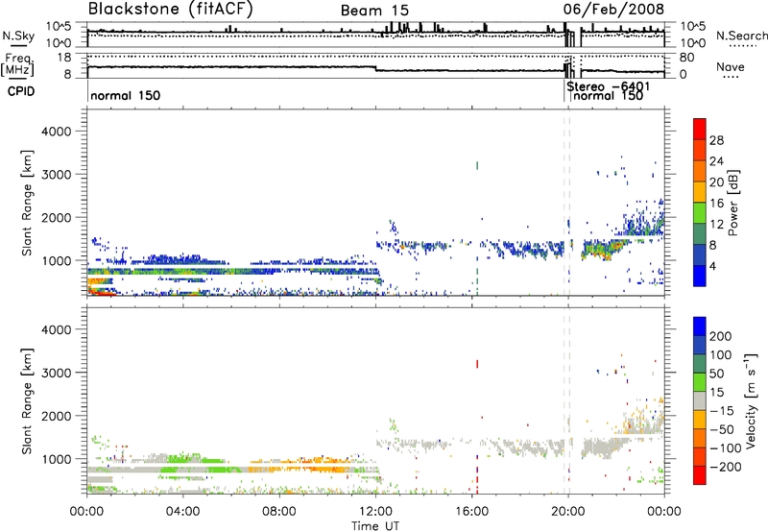This screenshot has height=532, width=768.
Task: Click the 'Freq. [MHz]' axis label
Action: [x=18, y=64]
